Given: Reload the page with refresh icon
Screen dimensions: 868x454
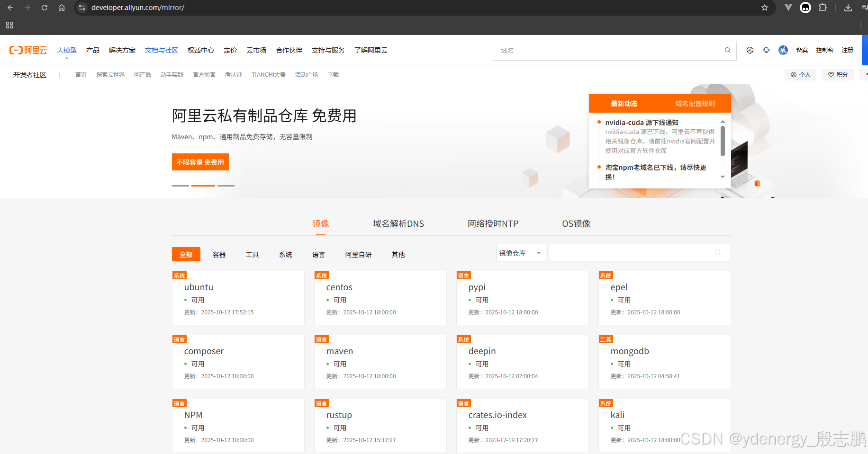Looking at the screenshot, I should [x=45, y=8].
